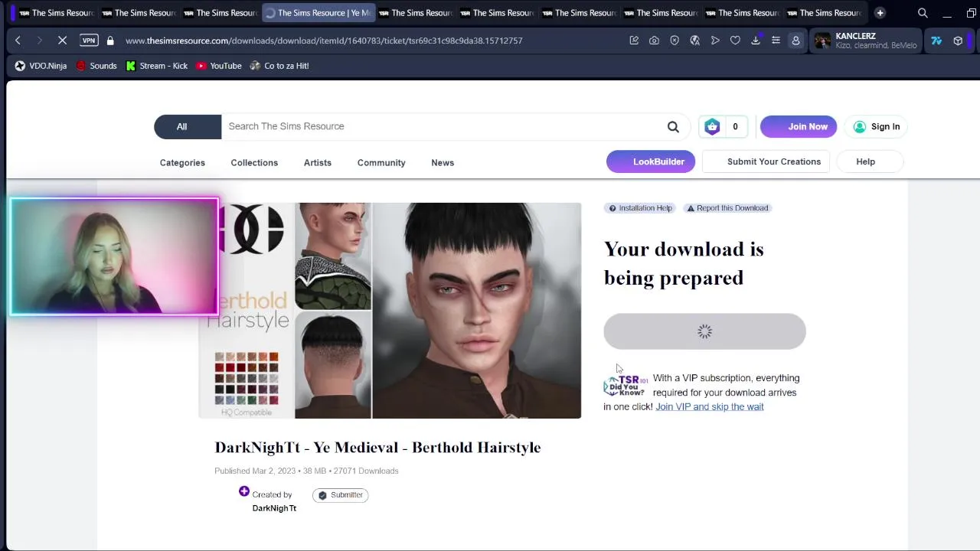This screenshot has width=980, height=551.
Task: Click Submit Your Creations
Action: pos(766,161)
